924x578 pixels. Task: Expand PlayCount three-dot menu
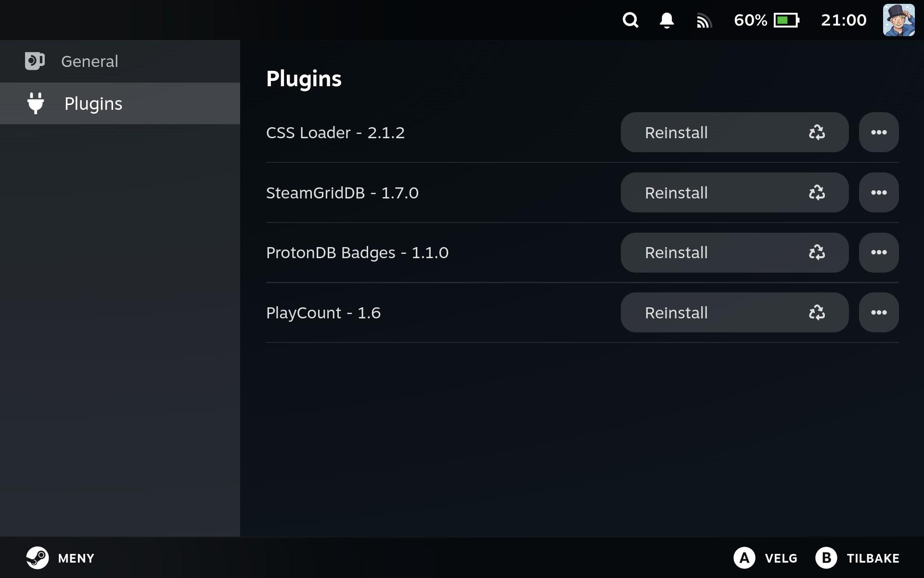[x=878, y=313]
